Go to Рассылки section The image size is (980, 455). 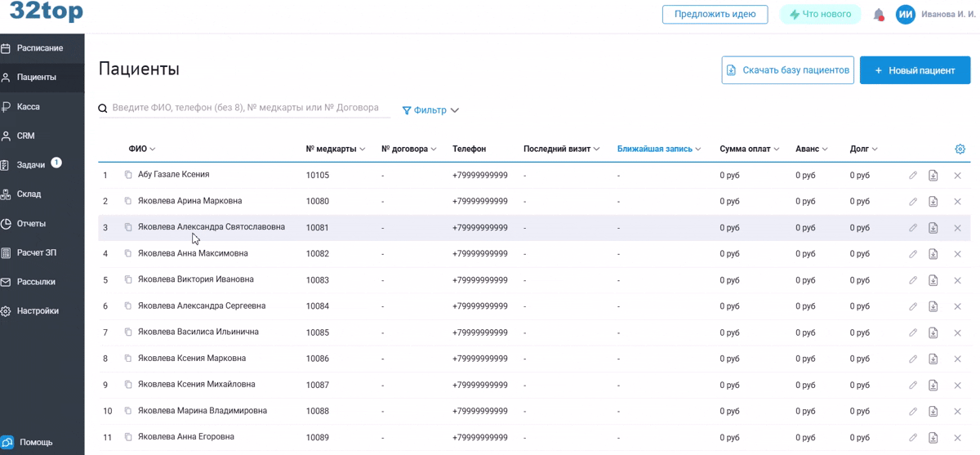click(42, 282)
